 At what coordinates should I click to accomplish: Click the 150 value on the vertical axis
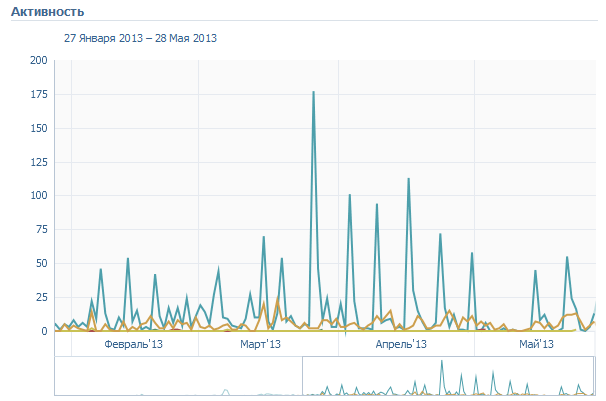tap(39, 129)
